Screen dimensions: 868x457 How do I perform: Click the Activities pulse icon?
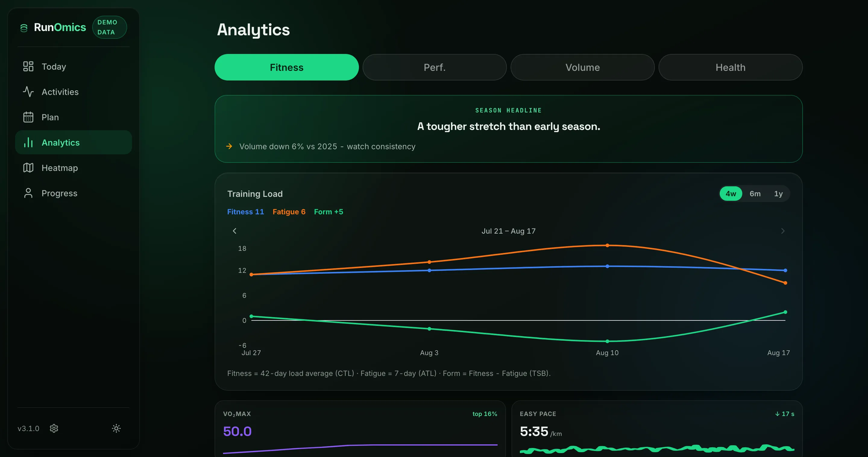point(28,92)
